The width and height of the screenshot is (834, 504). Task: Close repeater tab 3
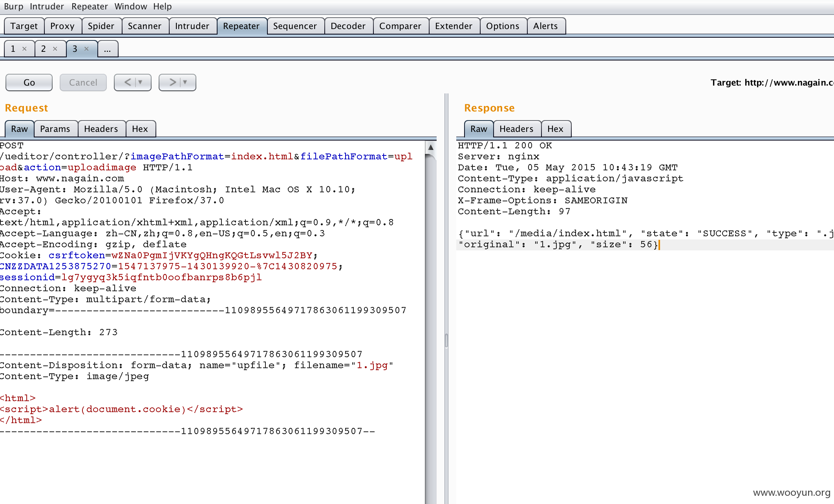(86, 49)
